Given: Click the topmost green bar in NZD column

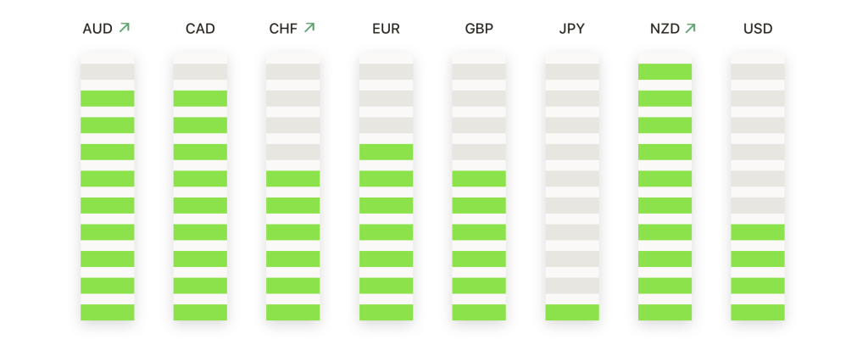Looking at the screenshot, I should (x=665, y=71).
